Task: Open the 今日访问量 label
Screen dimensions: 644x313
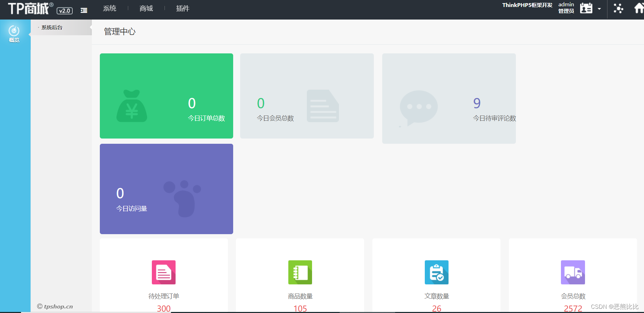Action: tap(132, 209)
